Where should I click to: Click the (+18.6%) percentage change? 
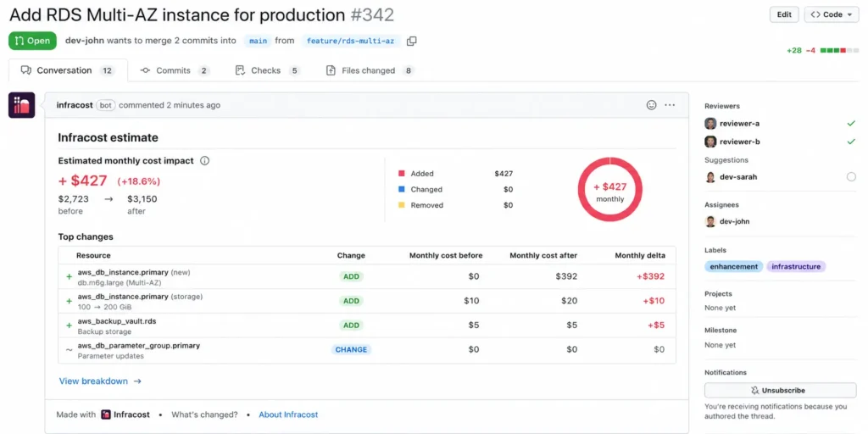[138, 181]
